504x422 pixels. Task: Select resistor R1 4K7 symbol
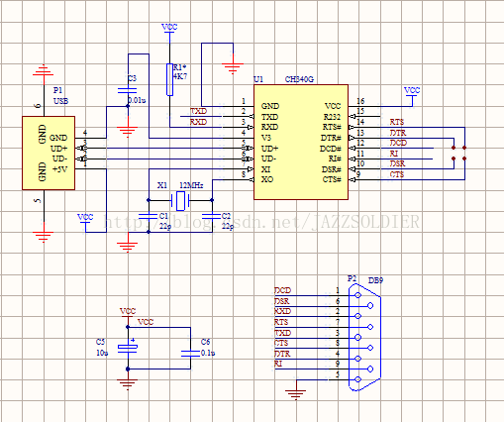click(x=169, y=79)
